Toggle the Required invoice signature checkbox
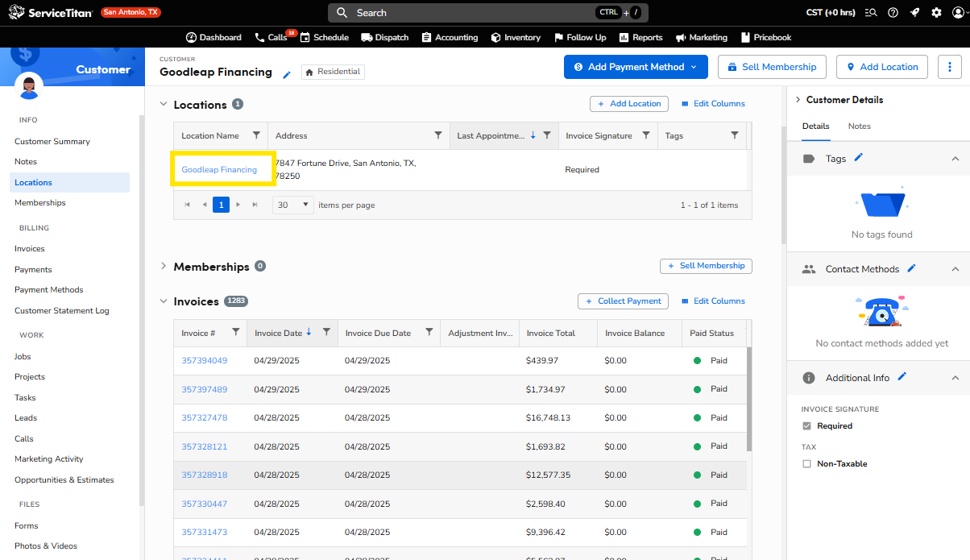Image resolution: width=970 pixels, height=560 pixels. coord(807,425)
